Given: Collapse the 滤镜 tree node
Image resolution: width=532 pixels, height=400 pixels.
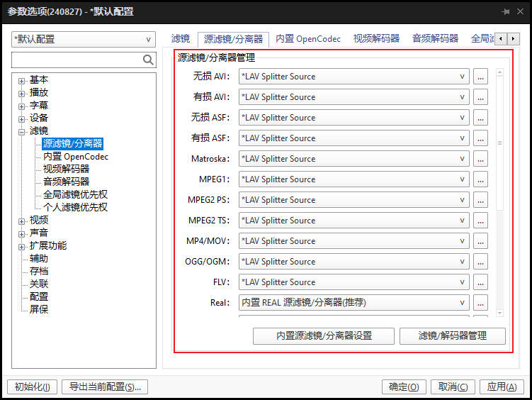Looking at the screenshot, I should coord(21,132).
